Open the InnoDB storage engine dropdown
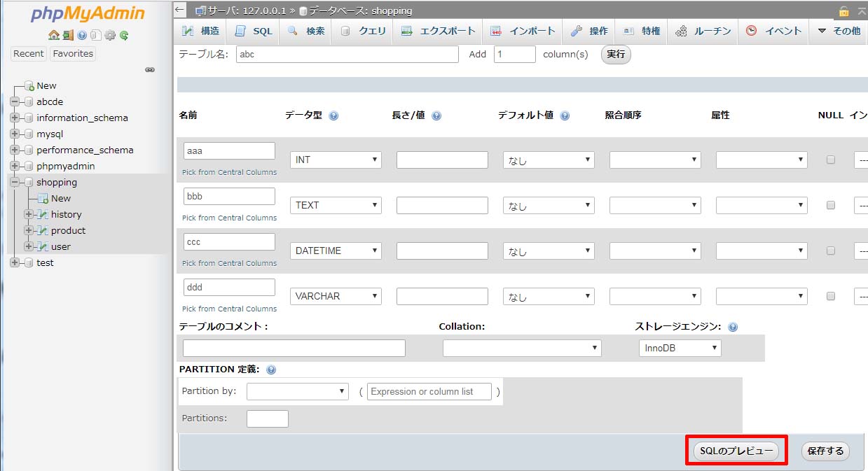 click(x=680, y=348)
